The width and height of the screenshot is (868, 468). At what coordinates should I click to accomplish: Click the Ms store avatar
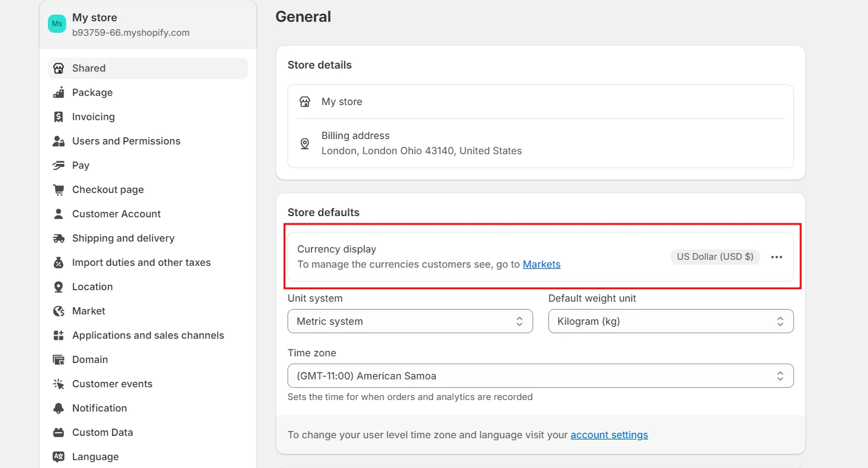pyautogui.click(x=57, y=24)
